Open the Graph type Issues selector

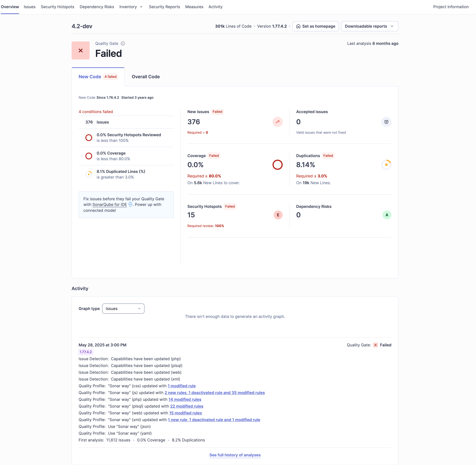click(x=123, y=309)
